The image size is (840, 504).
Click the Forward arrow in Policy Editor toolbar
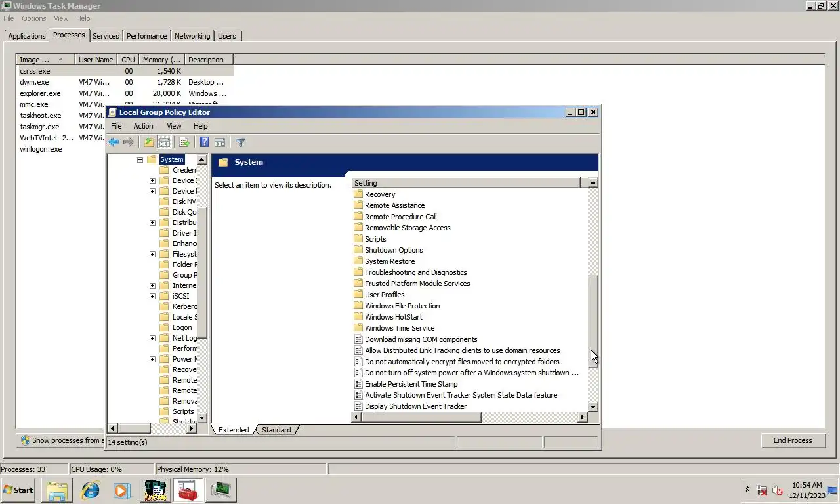tap(129, 142)
